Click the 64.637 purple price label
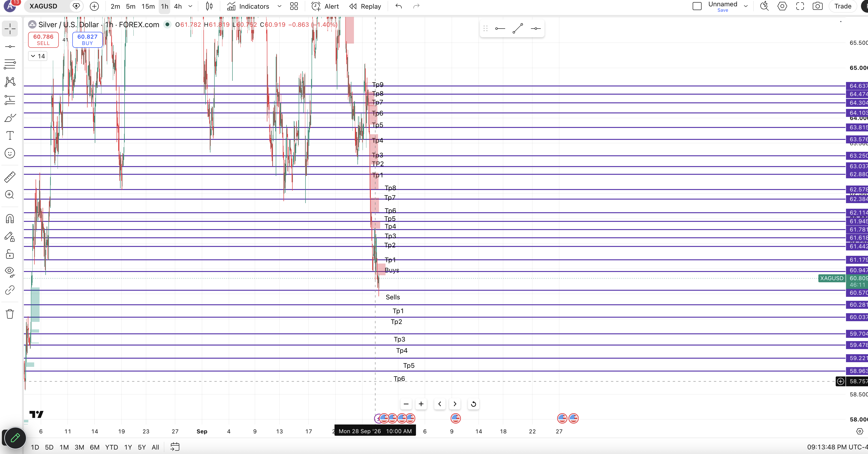This screenshot has height=454, width=868. pyautogui.click(x=857, y=86)
